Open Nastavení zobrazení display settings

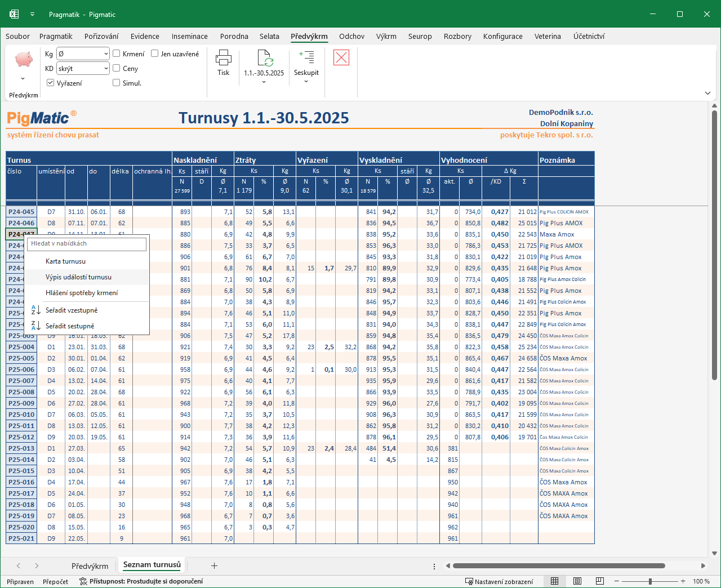point(499,581)
